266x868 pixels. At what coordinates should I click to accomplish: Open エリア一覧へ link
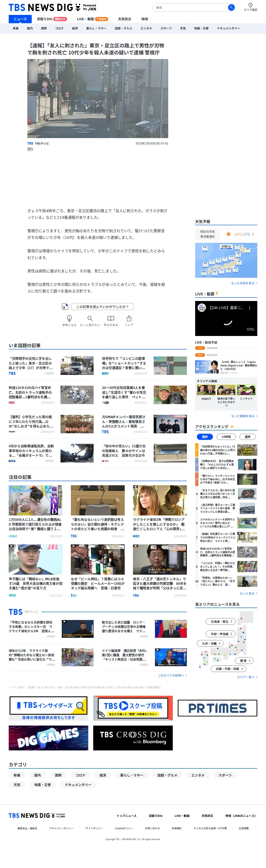(x=247, y=677)
